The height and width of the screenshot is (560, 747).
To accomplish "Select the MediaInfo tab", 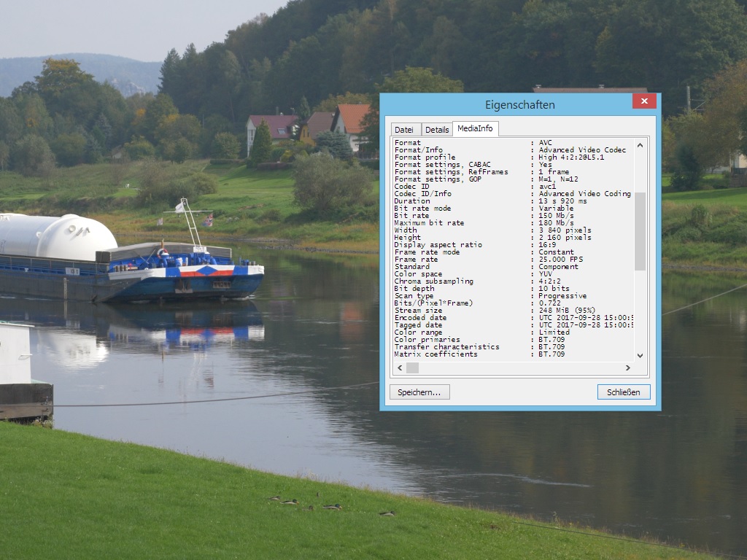I will (475, 128).
